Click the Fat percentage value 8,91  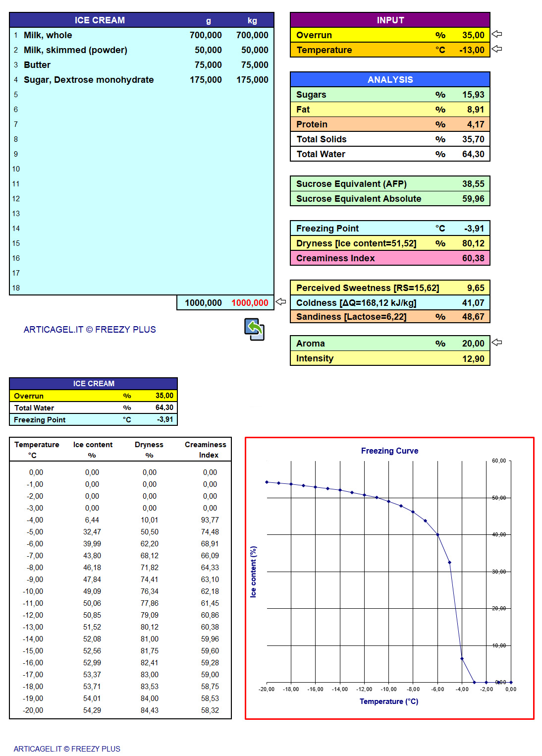[x=476, y=110]
